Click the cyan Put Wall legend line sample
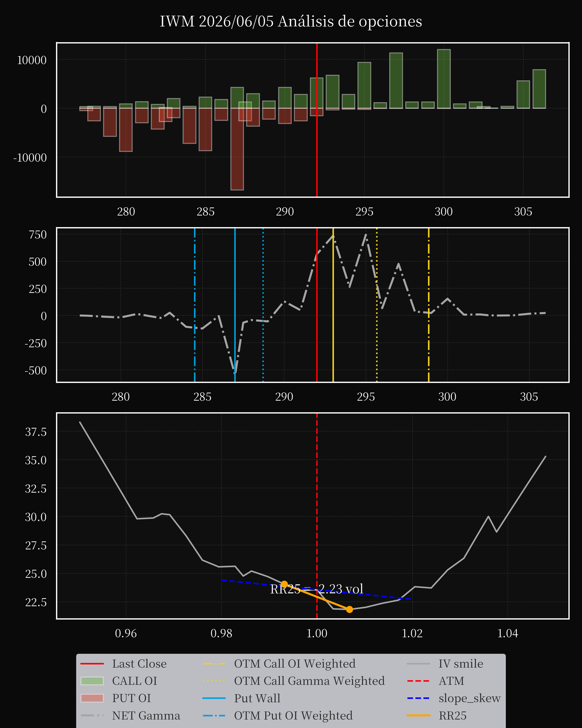582x728 pixels. [x=214, y=698]
